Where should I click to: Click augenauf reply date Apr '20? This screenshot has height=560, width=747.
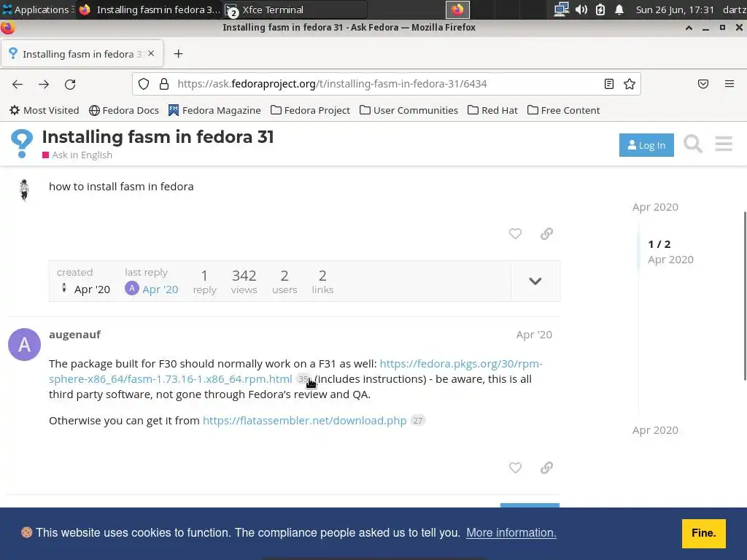[x=534, y=335]
